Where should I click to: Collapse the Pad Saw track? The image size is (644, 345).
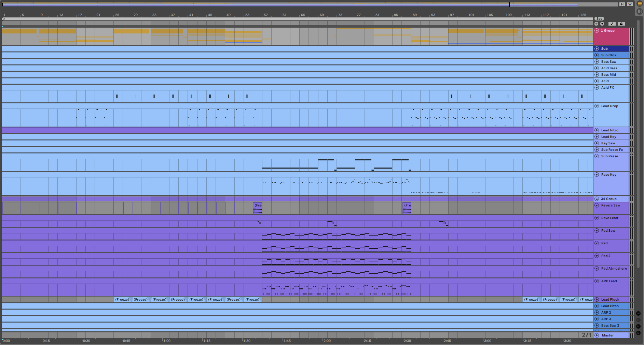pyautogui.click(x=597, y=231)
